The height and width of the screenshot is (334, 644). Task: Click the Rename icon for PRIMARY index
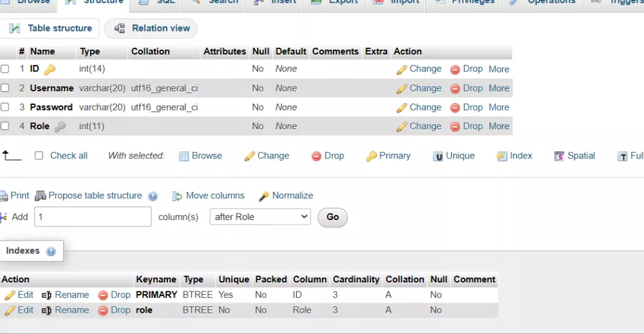pyautogui.click(x=46, y=295)
